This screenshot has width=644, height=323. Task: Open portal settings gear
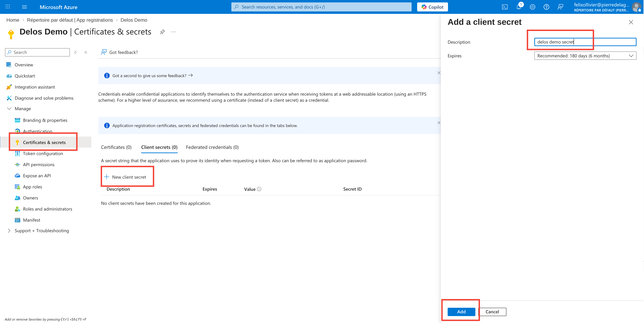pyautogui.click(x=533, y=7)
